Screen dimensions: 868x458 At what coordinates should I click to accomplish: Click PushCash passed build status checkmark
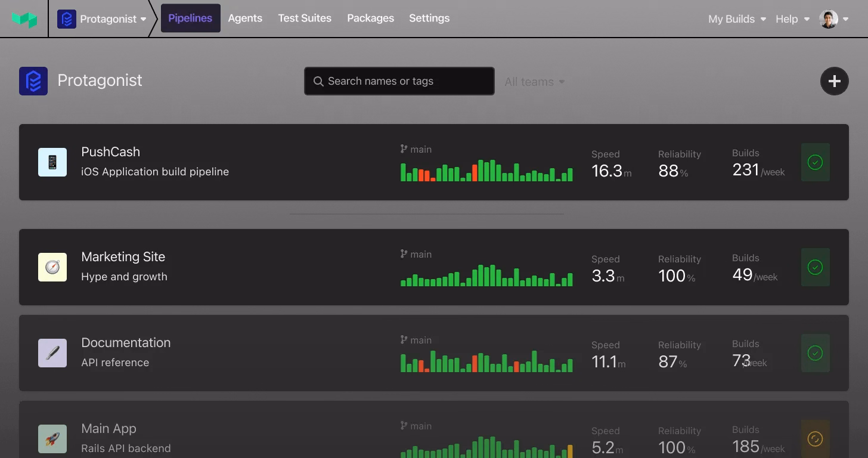[x=815, y=162]
